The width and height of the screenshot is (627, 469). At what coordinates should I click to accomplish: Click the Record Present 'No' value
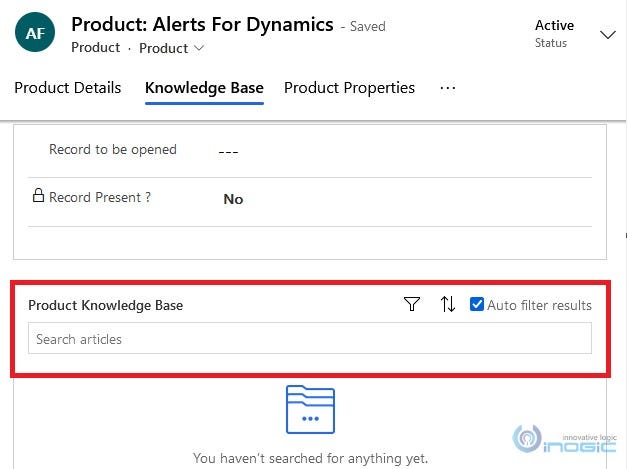pos(233,199)
